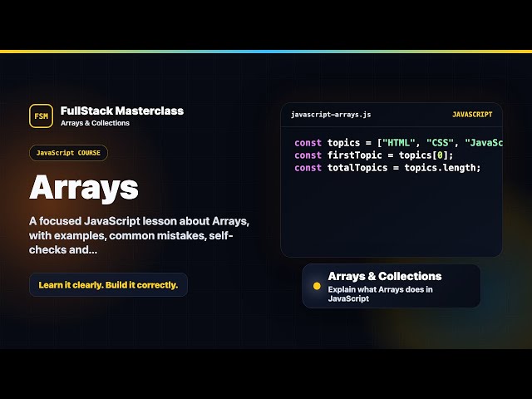This screenshot has height=399, width=532.
Task: Click the javascript-arrays.js file name
Action: click(x=331, y=115)
